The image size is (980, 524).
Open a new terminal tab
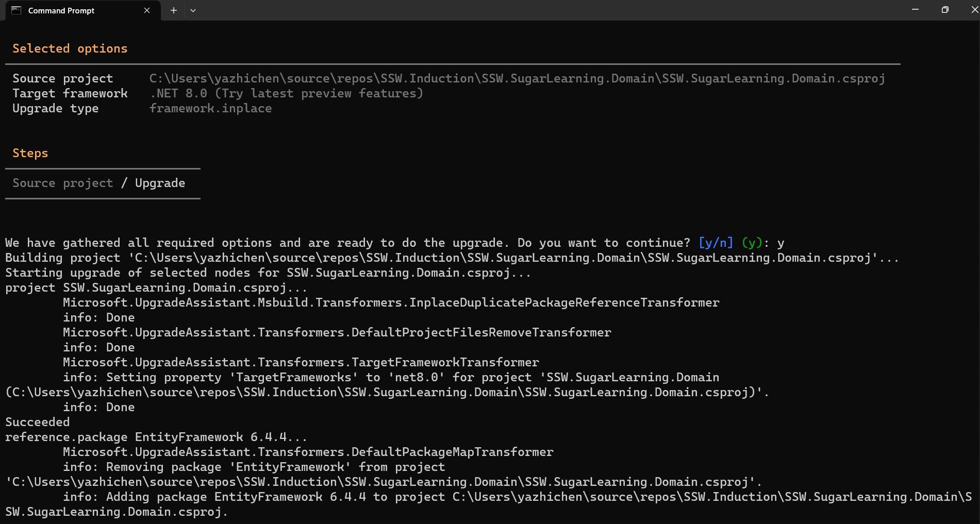[174, 10]
